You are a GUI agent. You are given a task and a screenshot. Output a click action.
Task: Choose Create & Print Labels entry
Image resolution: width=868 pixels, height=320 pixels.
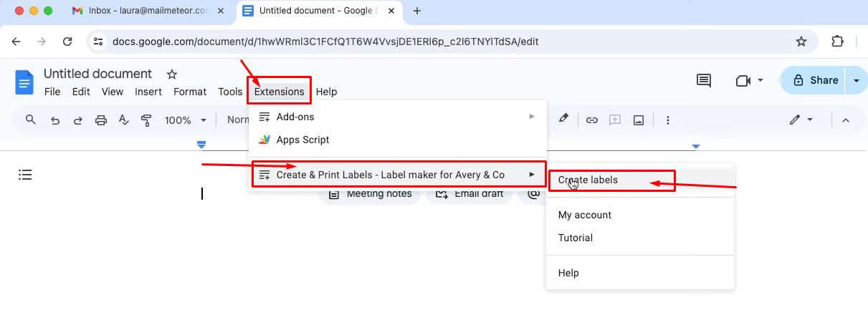(x=398, y=175)
